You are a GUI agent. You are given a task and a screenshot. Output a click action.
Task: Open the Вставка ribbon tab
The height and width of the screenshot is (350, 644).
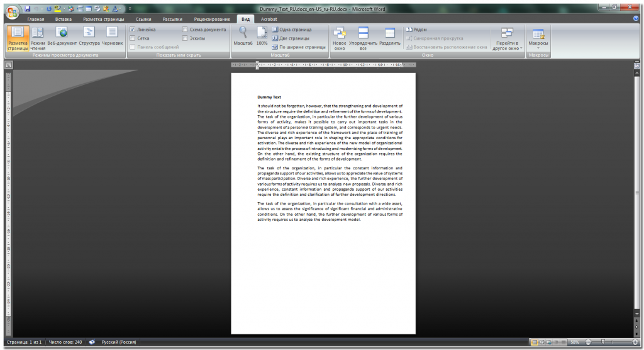[63, 20]
